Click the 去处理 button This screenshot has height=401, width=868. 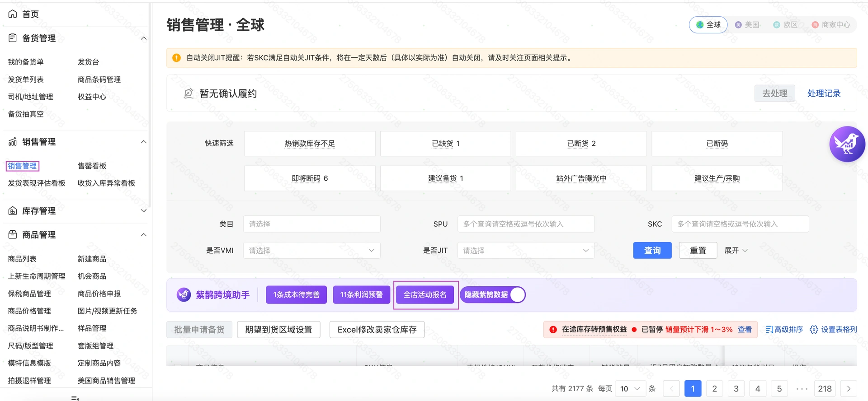(775, 93)
